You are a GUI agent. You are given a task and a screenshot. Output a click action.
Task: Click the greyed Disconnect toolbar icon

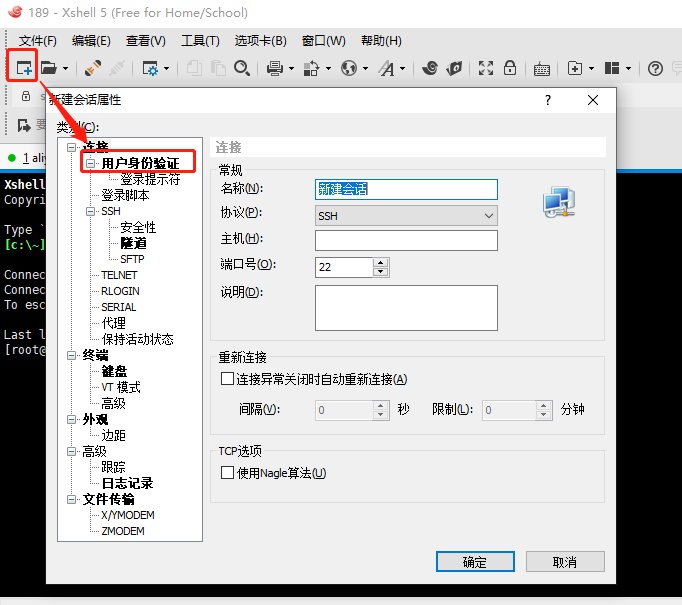[117, 68]
